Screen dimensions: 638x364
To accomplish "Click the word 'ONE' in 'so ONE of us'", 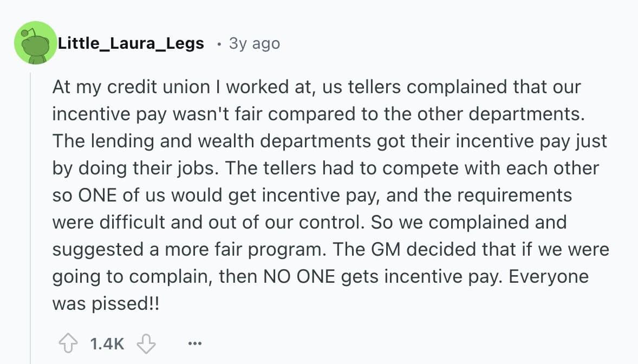I will coord(92,195).
